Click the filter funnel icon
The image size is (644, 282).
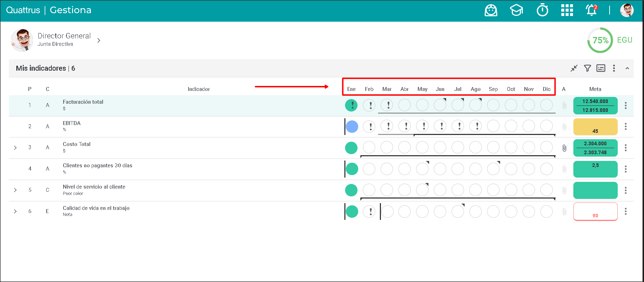click(588, 68)
